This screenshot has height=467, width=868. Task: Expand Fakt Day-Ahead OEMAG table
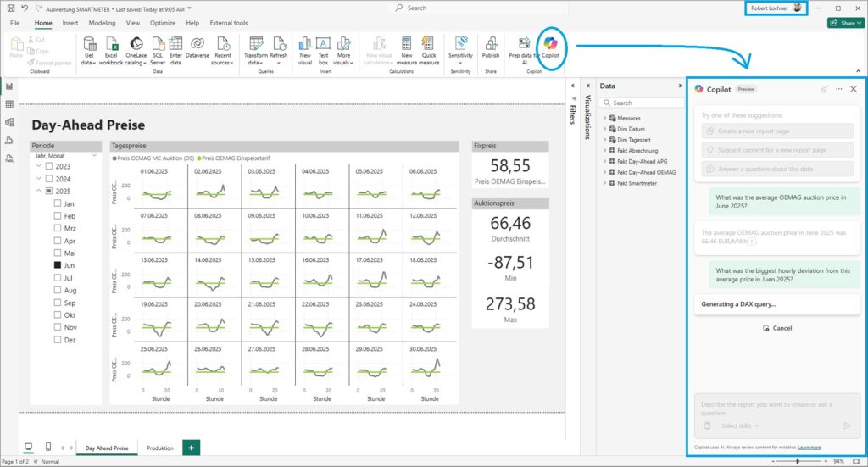coord(604,172)
